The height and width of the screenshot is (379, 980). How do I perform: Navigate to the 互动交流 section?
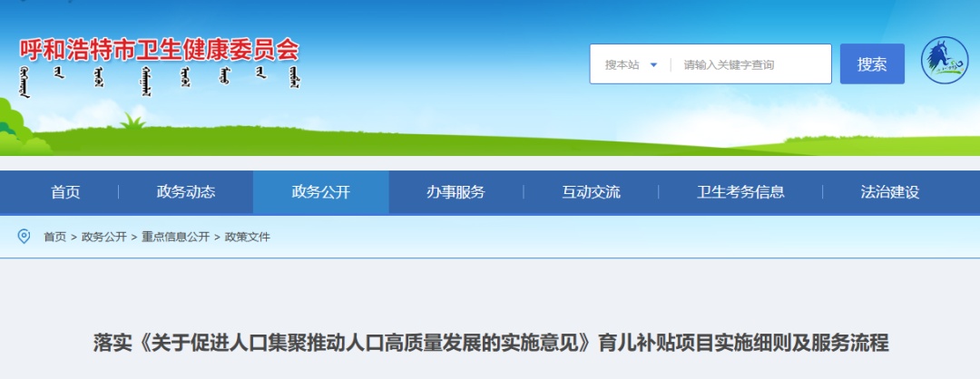pos(591,192)
